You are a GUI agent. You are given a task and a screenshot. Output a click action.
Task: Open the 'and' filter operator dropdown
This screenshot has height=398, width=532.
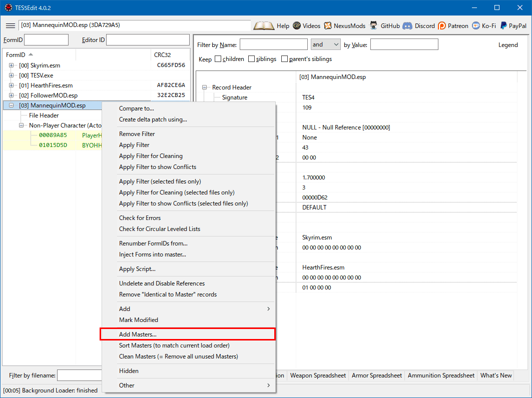click(326, 44)
